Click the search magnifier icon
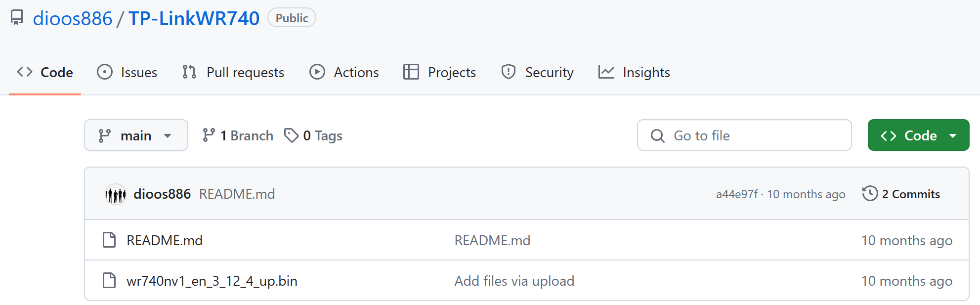The image size is (980, 305). (x=657, y=135)
